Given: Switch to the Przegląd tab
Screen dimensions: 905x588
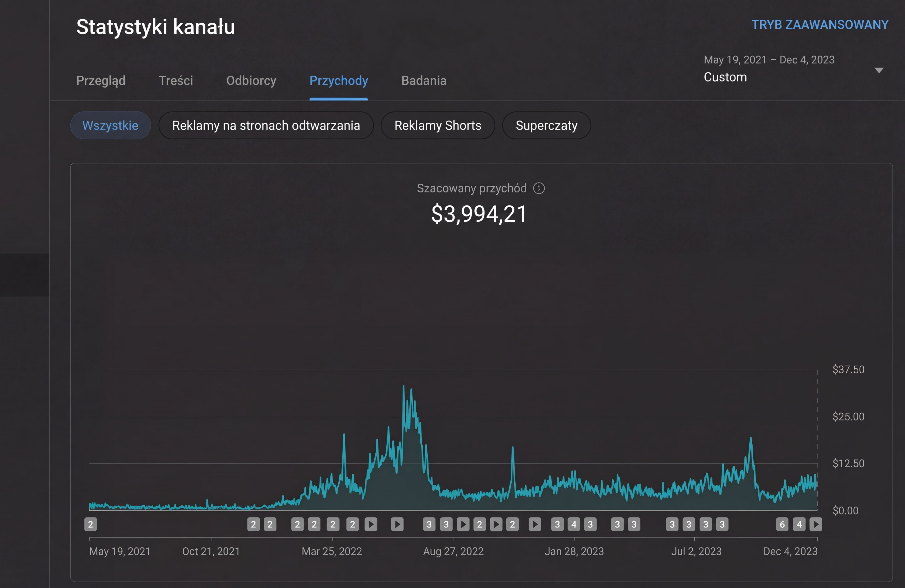Looking at the screenshot, I should pos(101,80).
